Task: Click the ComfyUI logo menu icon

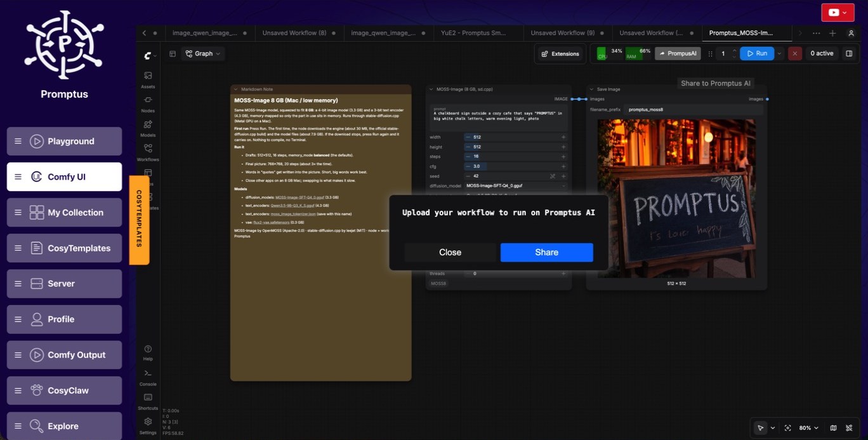Action: pos(148,55)
